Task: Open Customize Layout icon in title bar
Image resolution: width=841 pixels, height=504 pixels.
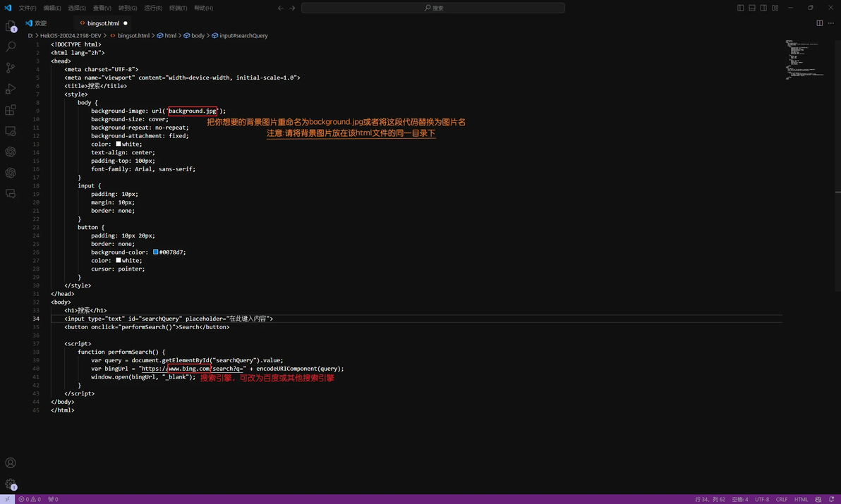Action: pos(775,8)
